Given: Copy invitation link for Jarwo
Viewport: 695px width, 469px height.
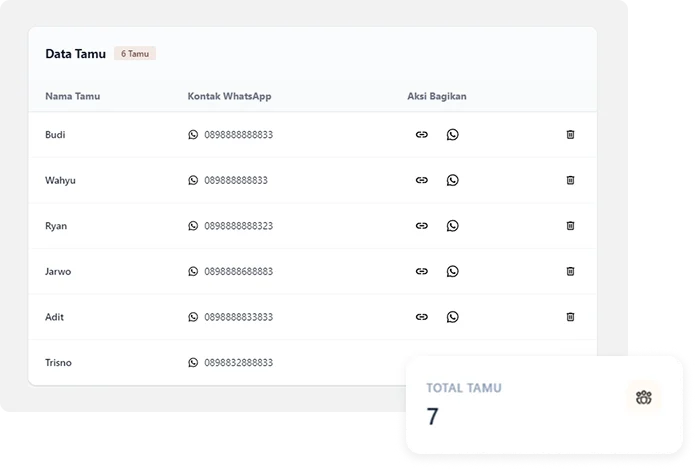Looking at the screenshot, I should 421,271.
